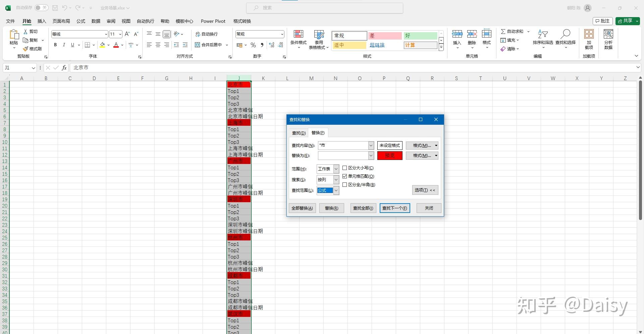Viewport: 644px width, 334px height.
Task: Open the Search order dropdown
Action: pyautogui.click(x=336, y=180)
